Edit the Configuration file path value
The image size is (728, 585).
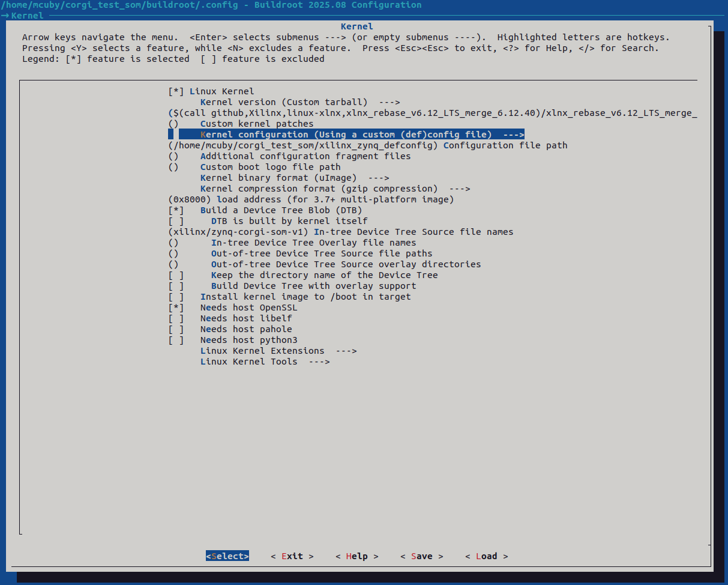(x=368, y=145)
